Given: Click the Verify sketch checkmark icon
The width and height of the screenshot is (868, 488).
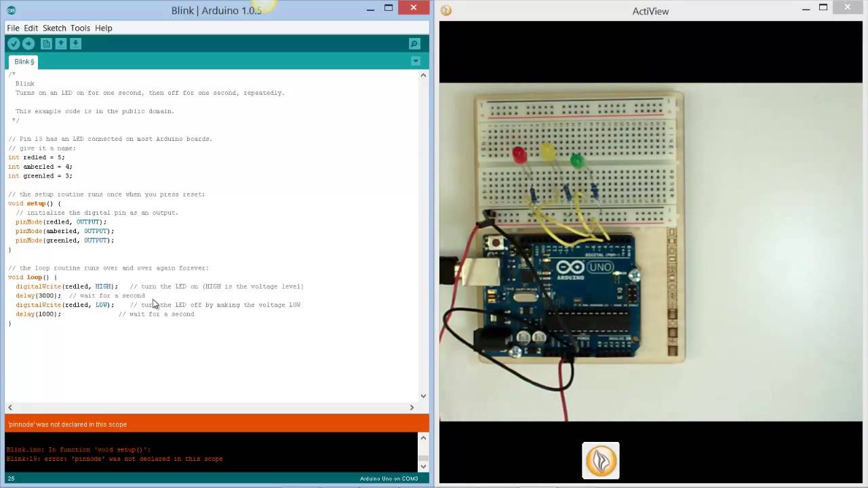Looking at the screenshot, I should (14, 43).
